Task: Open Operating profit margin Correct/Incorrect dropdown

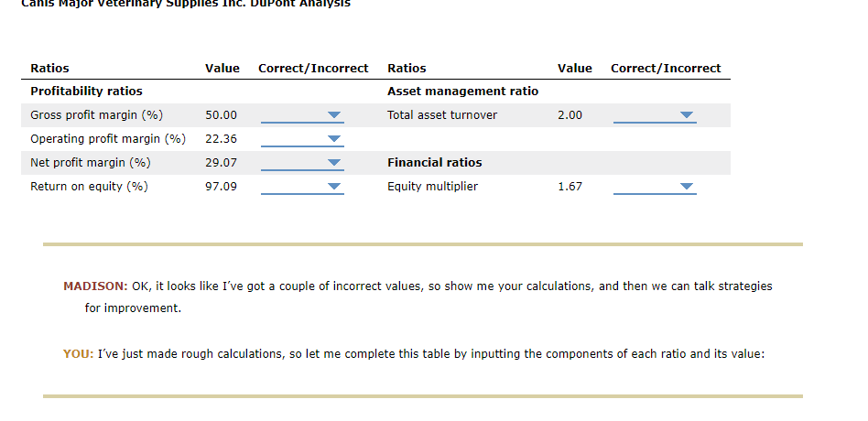Action: [x=302, y=139]
